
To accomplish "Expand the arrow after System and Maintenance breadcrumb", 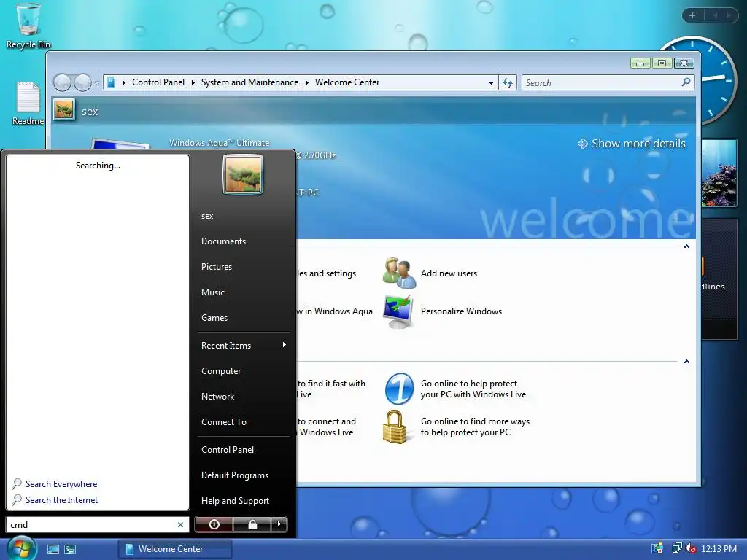I will [307, 83].
